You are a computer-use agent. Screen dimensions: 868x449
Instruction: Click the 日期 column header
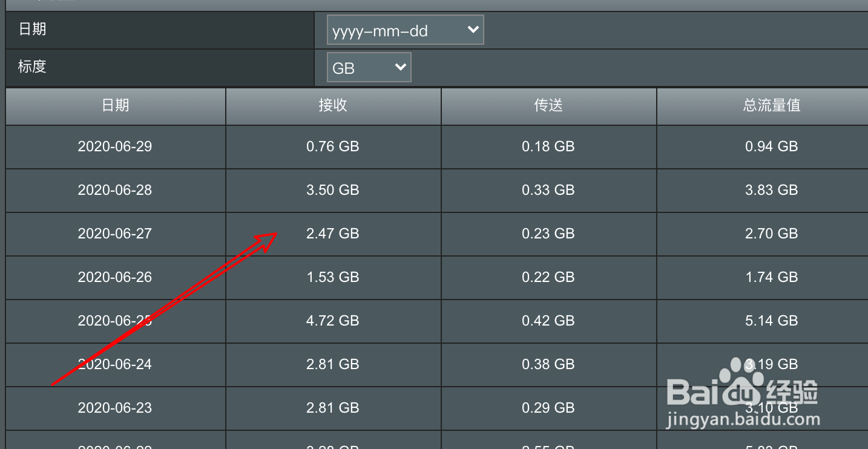coord(115,106)
